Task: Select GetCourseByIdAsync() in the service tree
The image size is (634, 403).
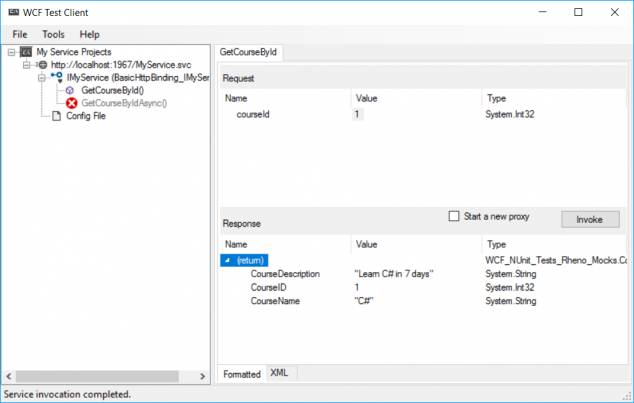Action: [124, 103]
